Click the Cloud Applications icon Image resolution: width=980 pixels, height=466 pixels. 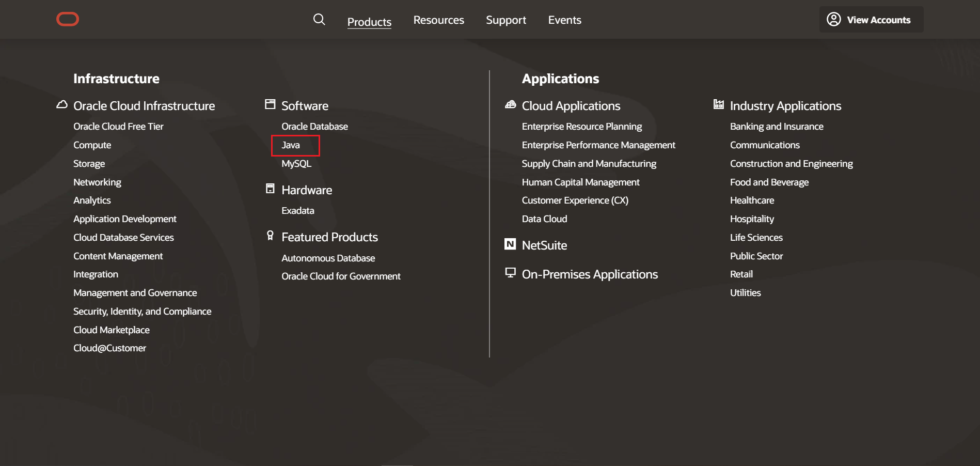pos(510,104)
